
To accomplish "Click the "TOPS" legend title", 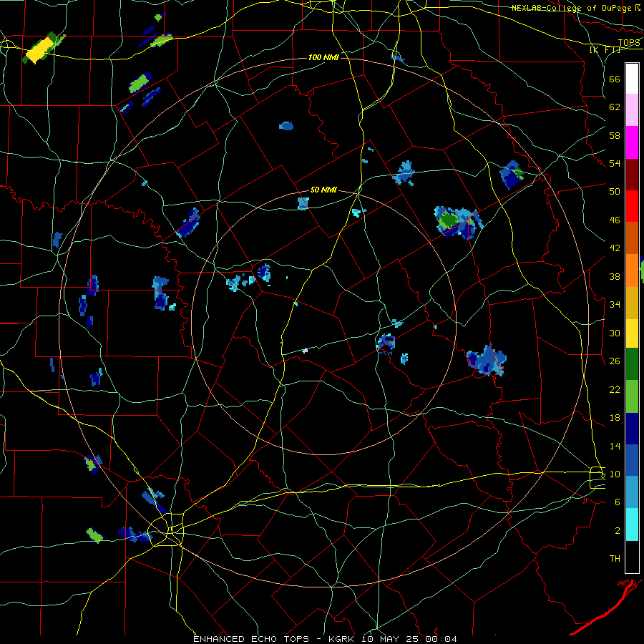I will (629, 43).
